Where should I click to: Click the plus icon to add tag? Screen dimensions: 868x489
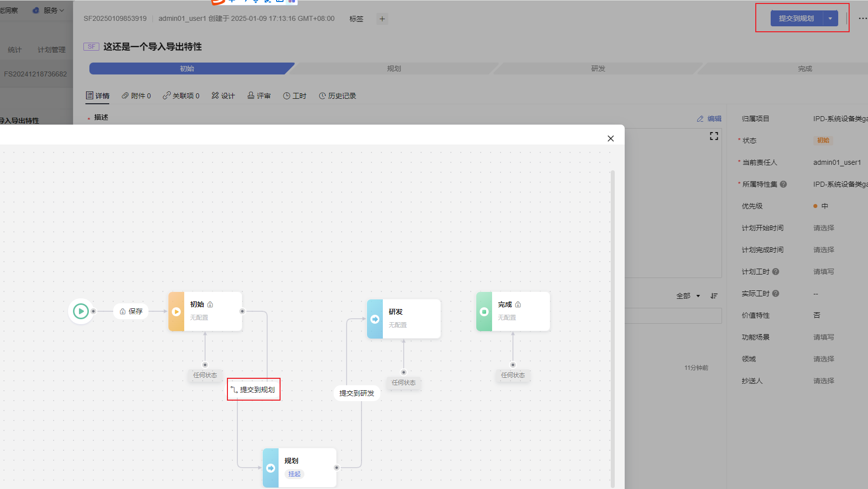point(382,19)
